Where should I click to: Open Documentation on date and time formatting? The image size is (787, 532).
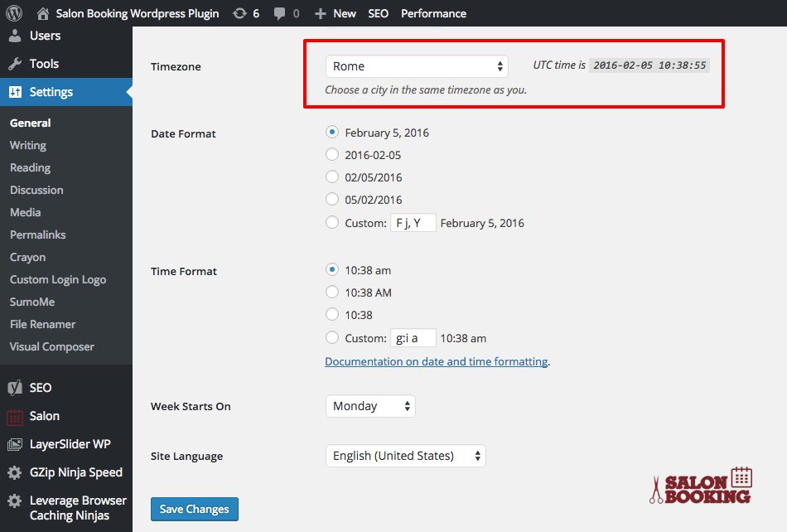tap(436, 361)
